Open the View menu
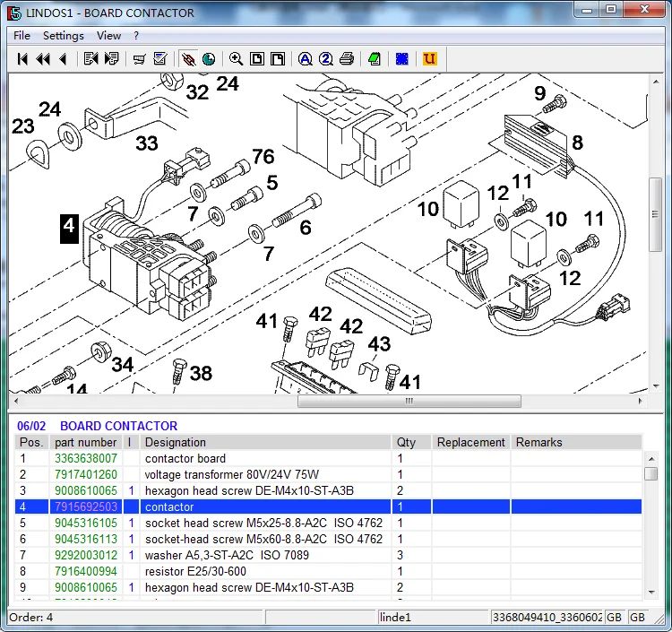The image size is (672, 632). [x=108, y=36]
